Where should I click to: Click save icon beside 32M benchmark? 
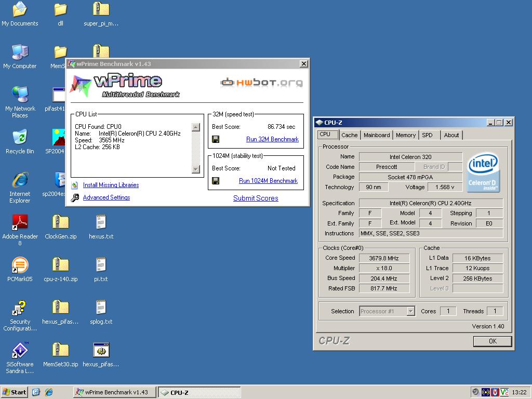tap(216, 139)
